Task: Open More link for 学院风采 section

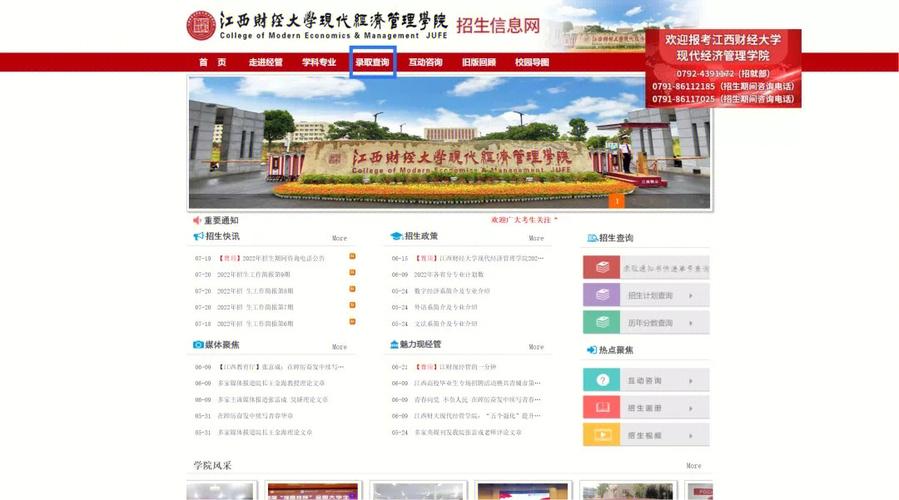Action: point(694,466)
